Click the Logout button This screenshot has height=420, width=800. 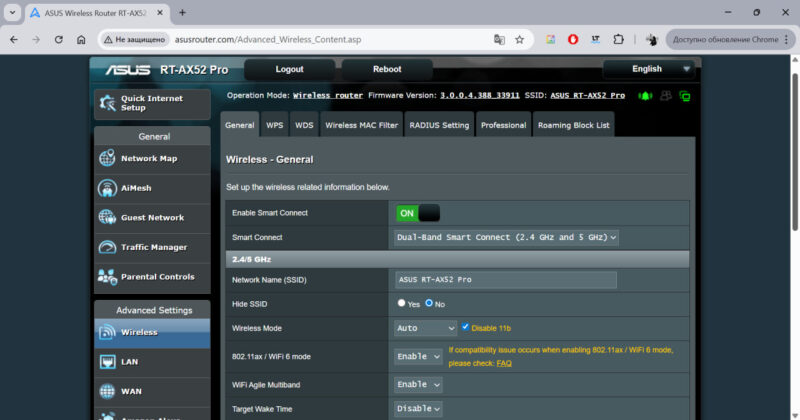click(289, 69)
